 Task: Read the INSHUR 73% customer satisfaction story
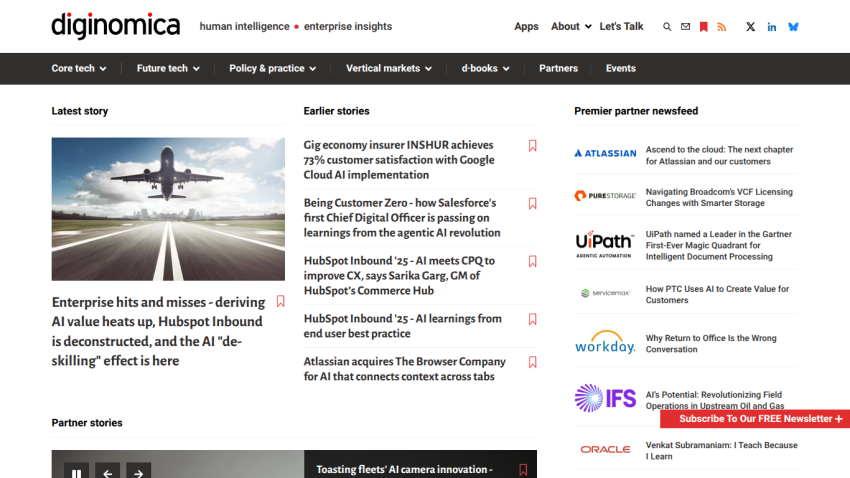coord(399,160)
